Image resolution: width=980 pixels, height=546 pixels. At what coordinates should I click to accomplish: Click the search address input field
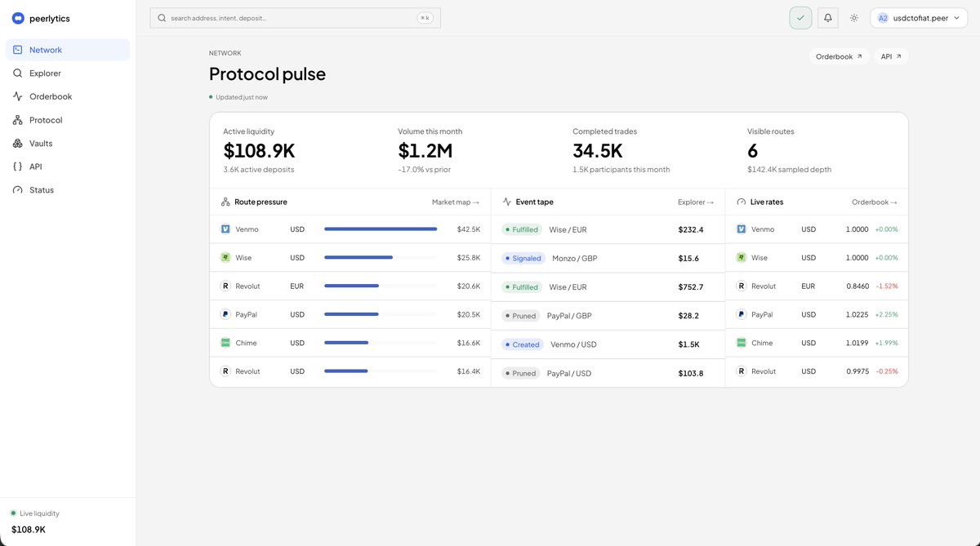click(295, 18)
